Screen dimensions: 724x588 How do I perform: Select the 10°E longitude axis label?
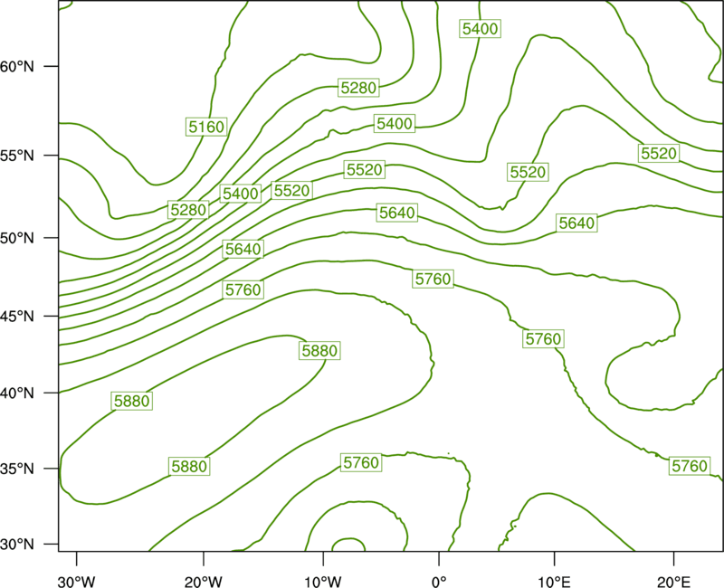coord(554,582)
